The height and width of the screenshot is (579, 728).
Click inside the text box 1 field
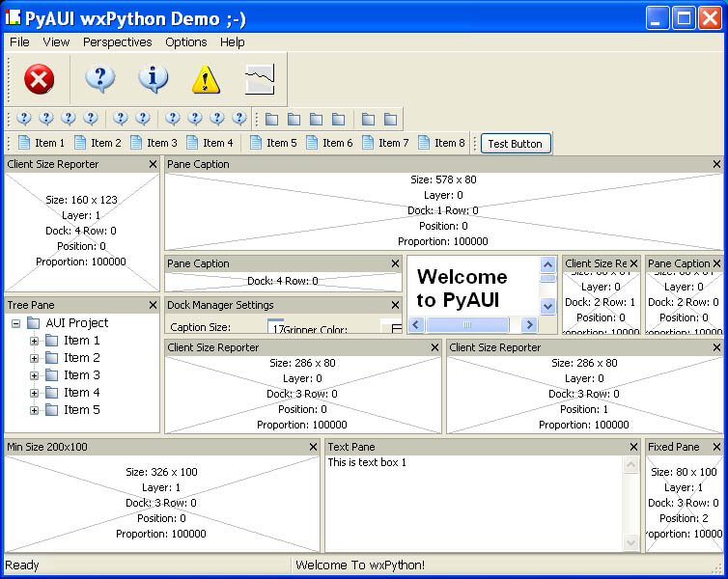point(473,502)
